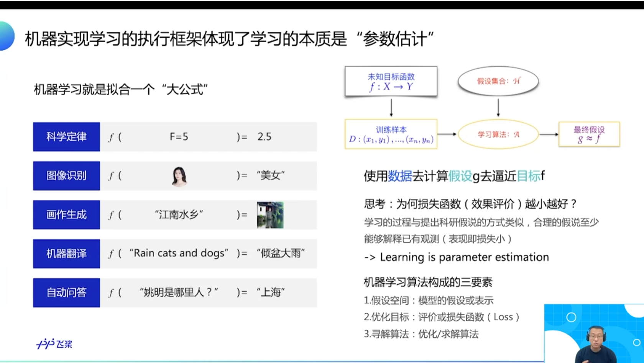Click the 机器翻译 blue label

(66, 254)
